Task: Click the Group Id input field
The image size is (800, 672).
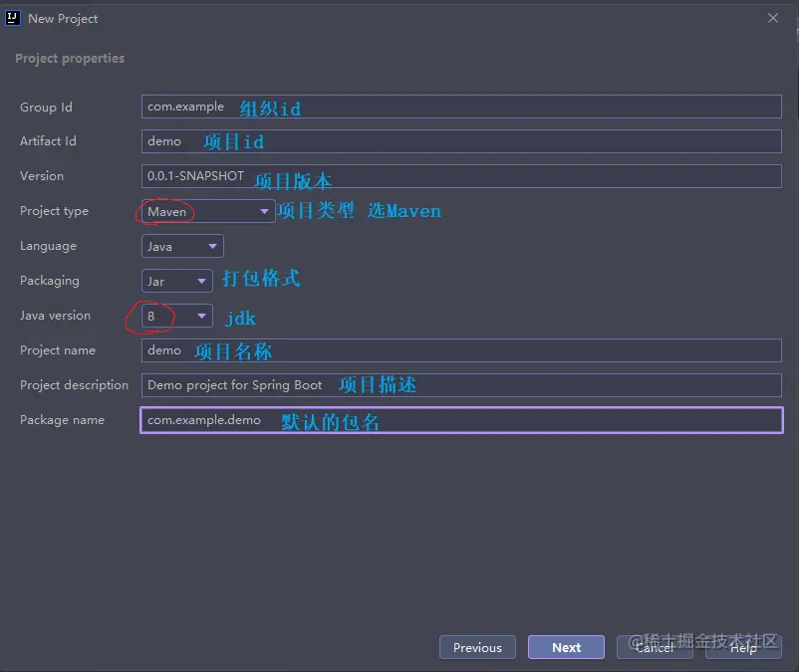Action: coord(461,107)
